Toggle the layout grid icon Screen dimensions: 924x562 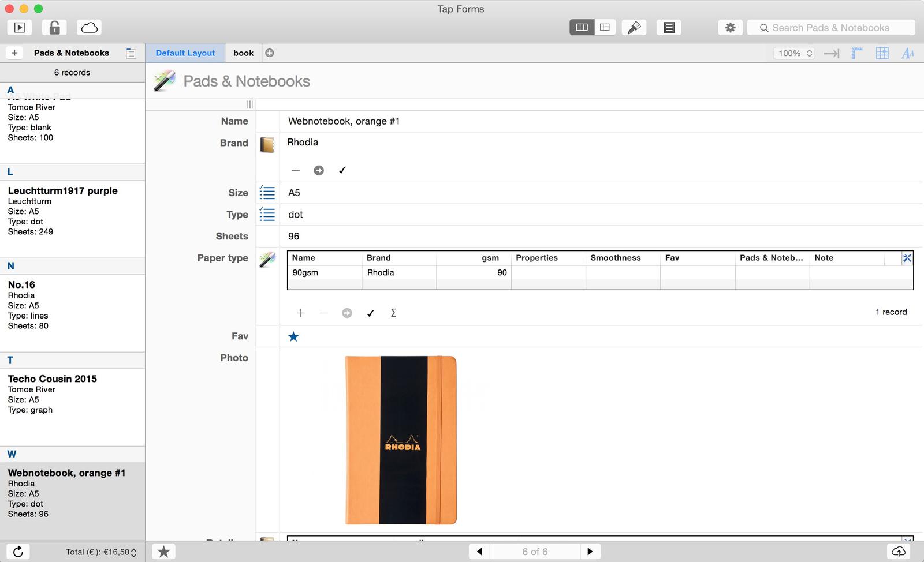(882, 53)
